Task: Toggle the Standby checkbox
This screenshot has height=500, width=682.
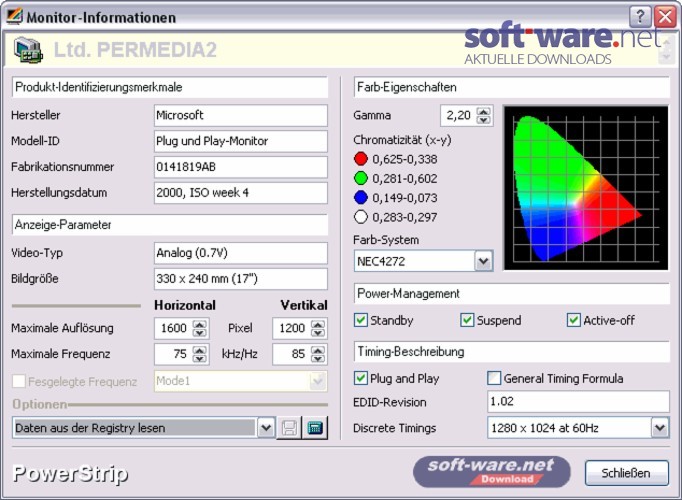Action: pyautogui.click(x=361, y=320)
